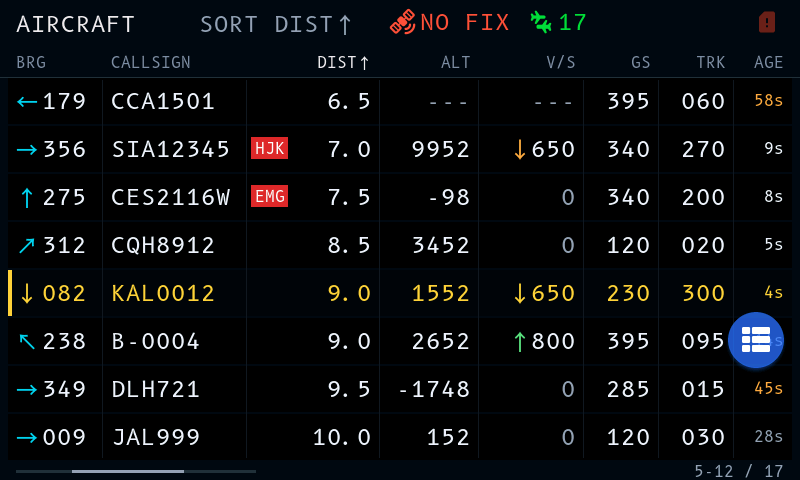Click the bearing arrow for DLH721

point(27,390)
